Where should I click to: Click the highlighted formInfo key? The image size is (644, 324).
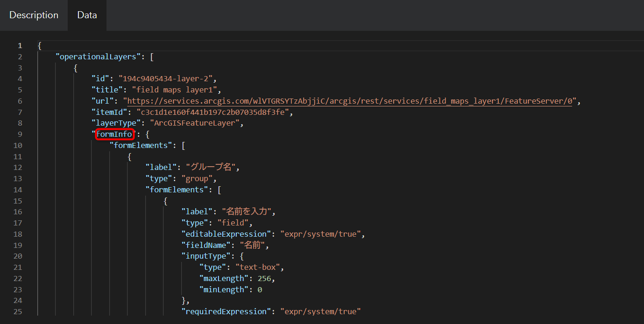[x=114, y=134]
